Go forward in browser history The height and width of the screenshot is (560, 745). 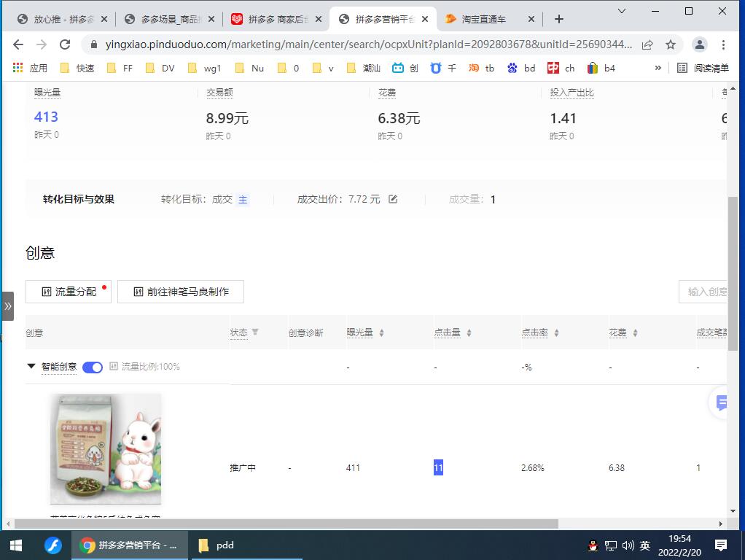point(42,44)
